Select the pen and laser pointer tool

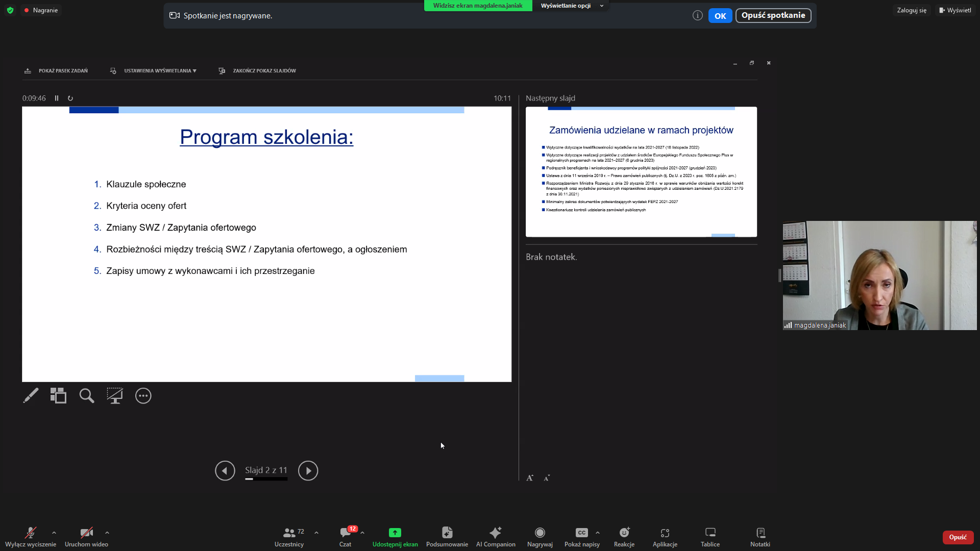click(31, 396)
